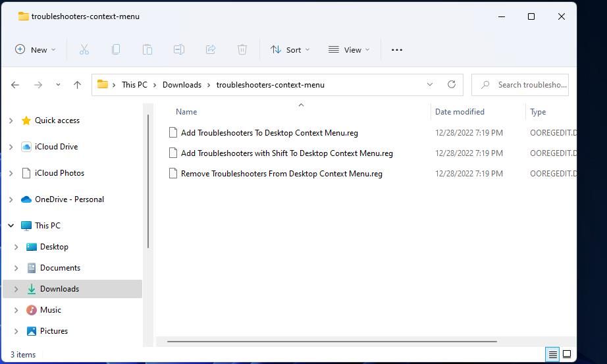Open the Sort dropdown menu
This screenshot has height=364, width=607.
(290, 49)
